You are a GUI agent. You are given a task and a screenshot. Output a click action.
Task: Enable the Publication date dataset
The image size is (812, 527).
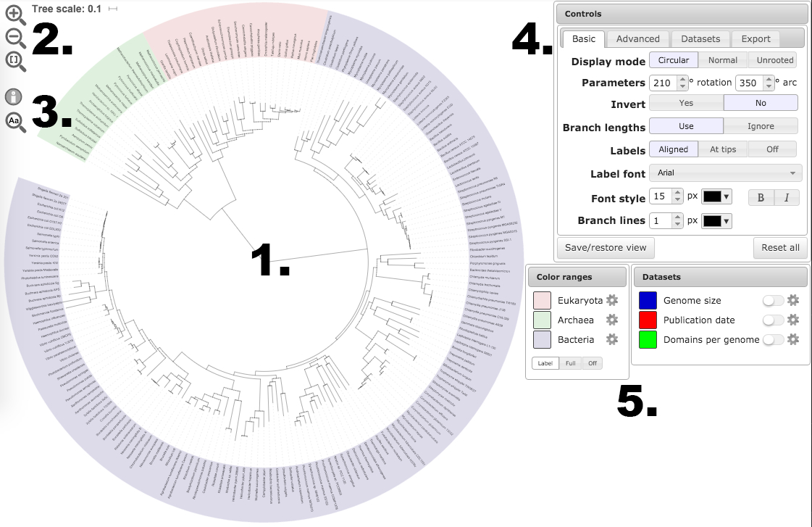(x=773, y=320)
